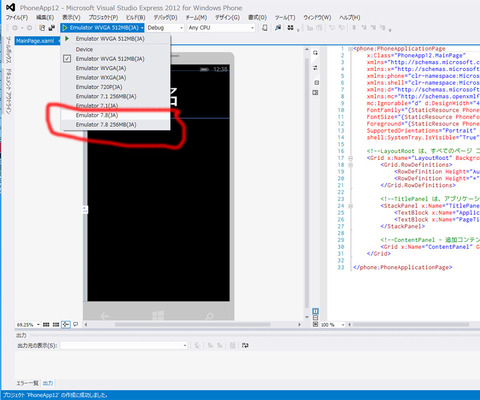This screenshot has width=480, height=400.
Task: Open the ツール(T) menu
Action: (285, 17)
